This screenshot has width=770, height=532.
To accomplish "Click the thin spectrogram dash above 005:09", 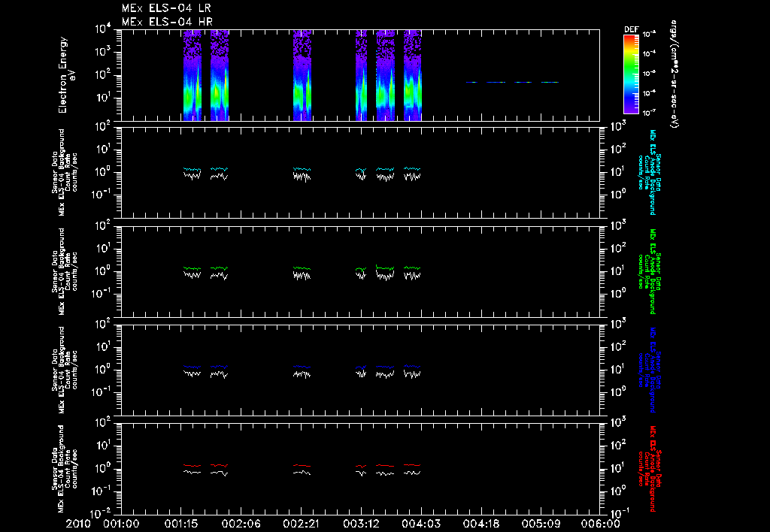I will pyautogui.click(x=550, y=83).
